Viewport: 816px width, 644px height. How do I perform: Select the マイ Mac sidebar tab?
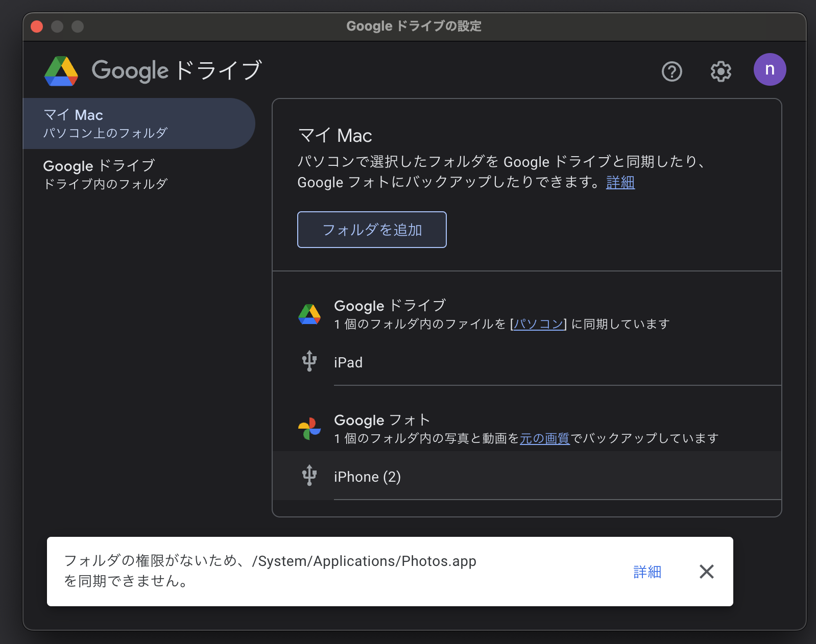[x=139, y=123]
